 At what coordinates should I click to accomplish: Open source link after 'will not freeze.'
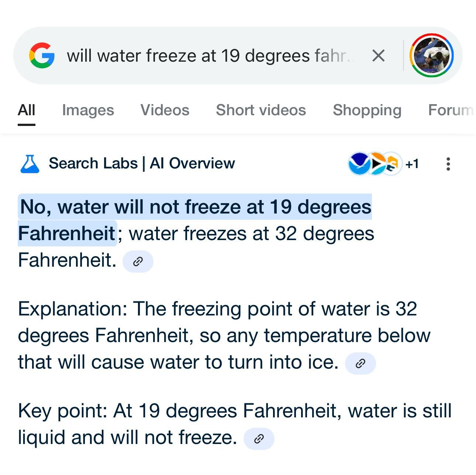259,439
